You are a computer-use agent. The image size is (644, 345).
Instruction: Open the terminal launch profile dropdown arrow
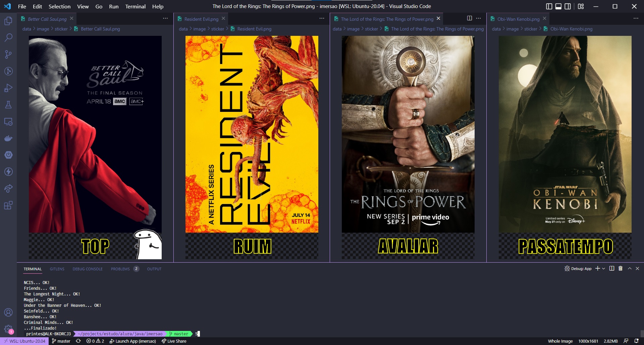[x=604, y=269]
